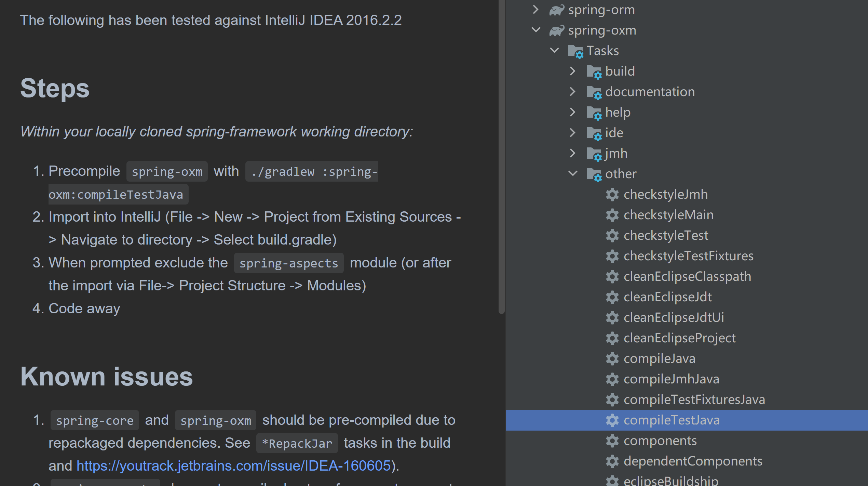Click the 'Tasks' node label
The height and width of the screenshot is (486, 868).
click(x=602, y=51)
